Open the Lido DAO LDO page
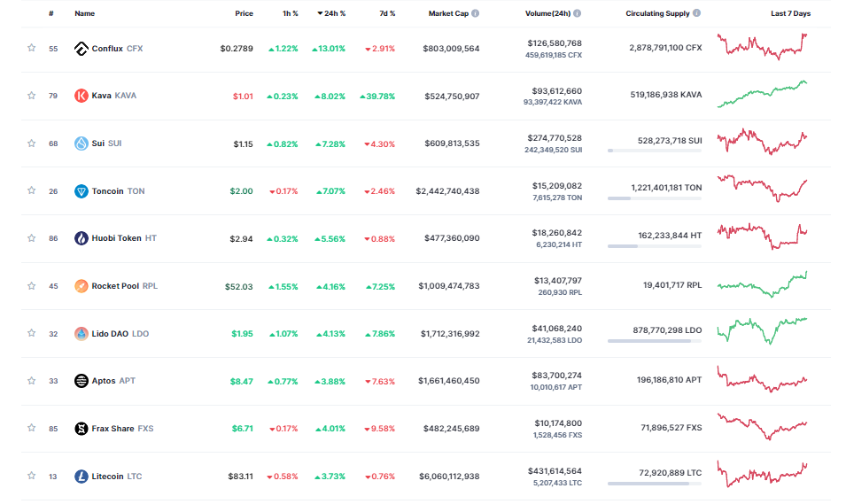 coord(120,333)
